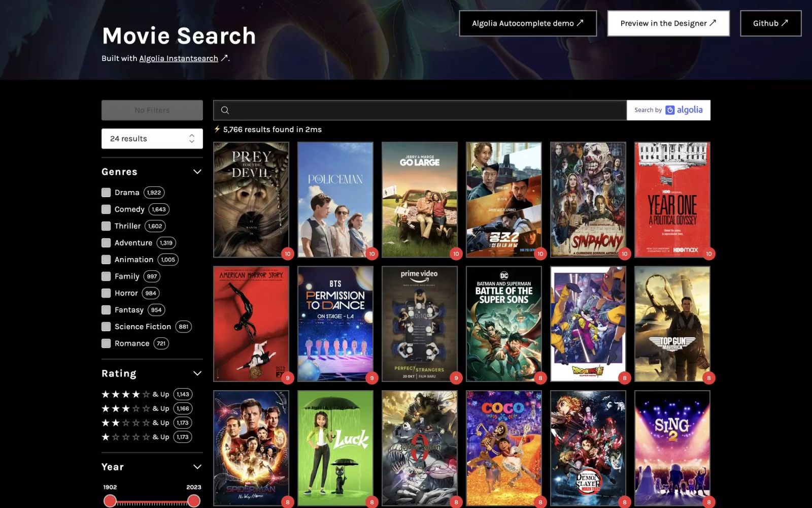Check the Thriller genre filter
This screenshot has height=508, width=812.
pyautogui.click(x=106, y=226)
